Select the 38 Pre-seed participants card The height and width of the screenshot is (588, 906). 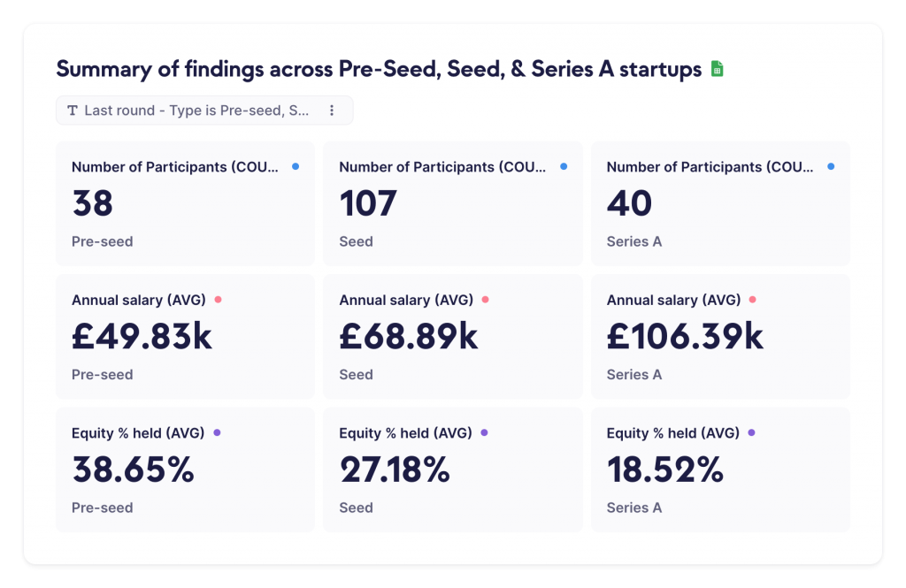click(x=185, y=203)
